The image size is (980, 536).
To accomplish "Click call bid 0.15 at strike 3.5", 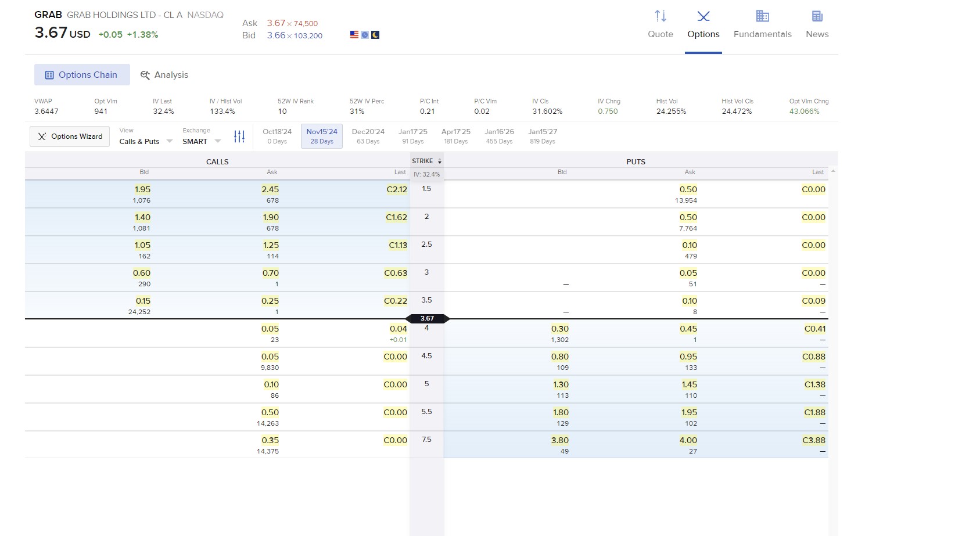I will click(x=143, y=301).
